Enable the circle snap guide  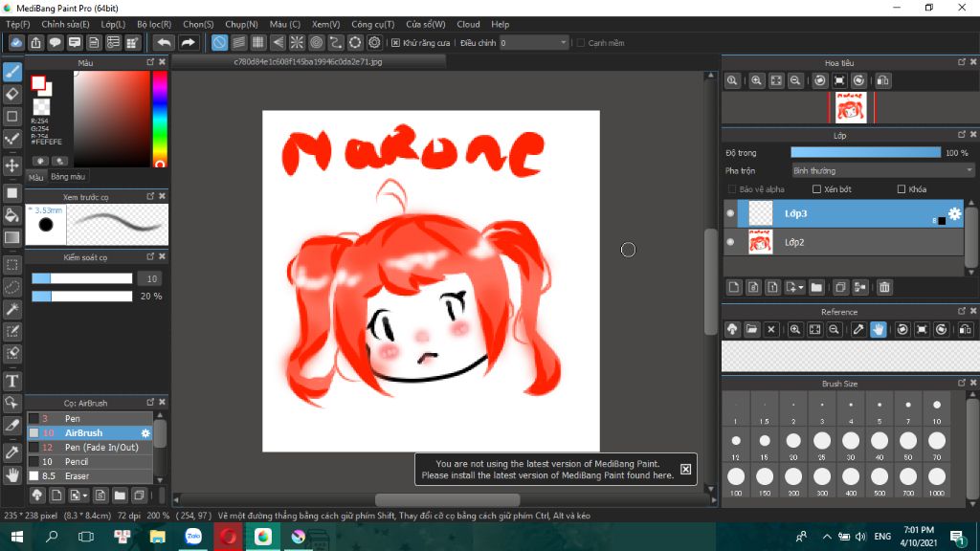pyautogui.click(x=316, y=42)
